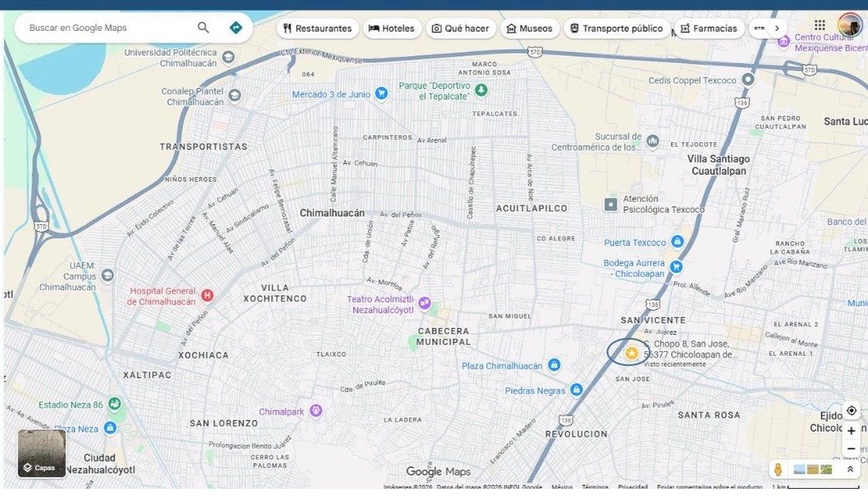Click the Puerta Texcoco shopping marker
This screenshot has height=499, width=868.
pos(677,241)
